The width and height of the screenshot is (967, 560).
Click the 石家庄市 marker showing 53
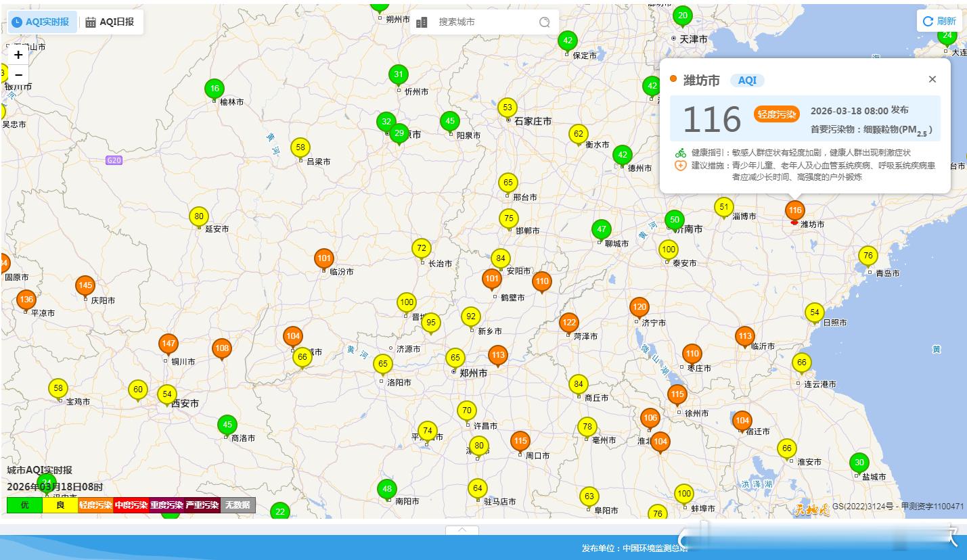[x=507, y=108]
